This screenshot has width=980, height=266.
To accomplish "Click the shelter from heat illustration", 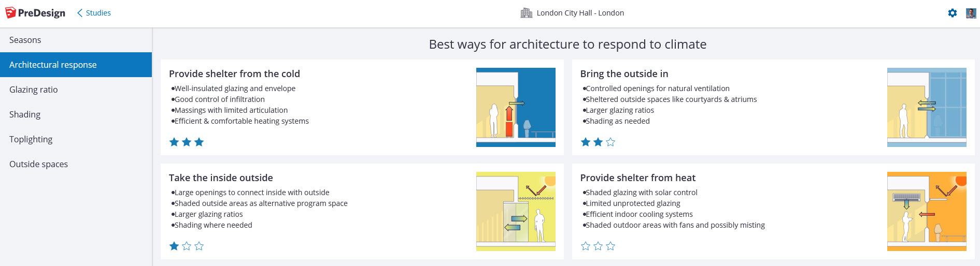I will tap(927, 211).
